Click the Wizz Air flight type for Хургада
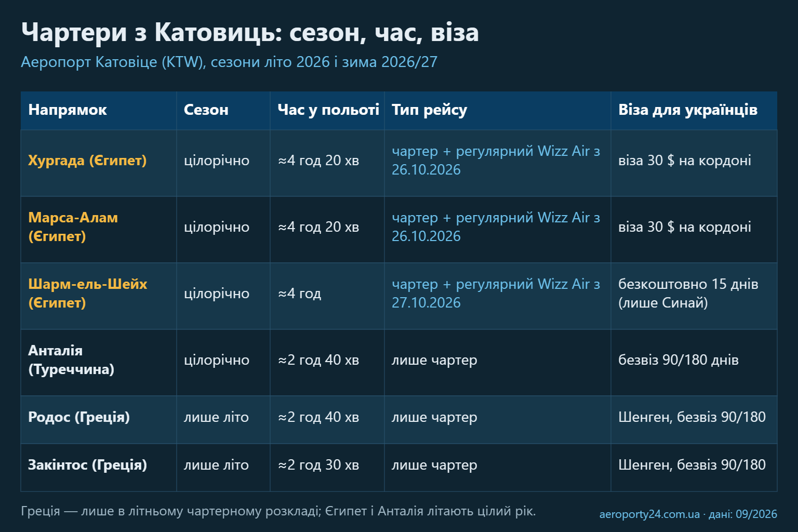Viewport: 798px width, 532px height. click(496, 161)
